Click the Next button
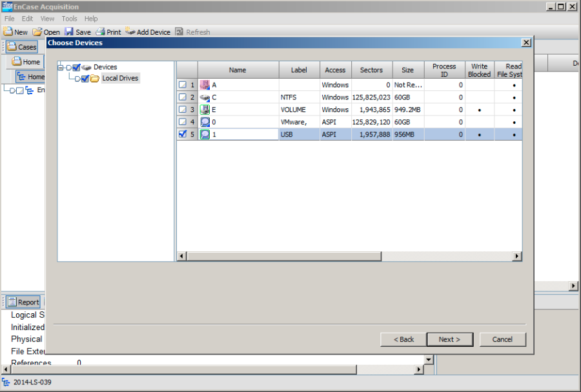 pos(450,339)
